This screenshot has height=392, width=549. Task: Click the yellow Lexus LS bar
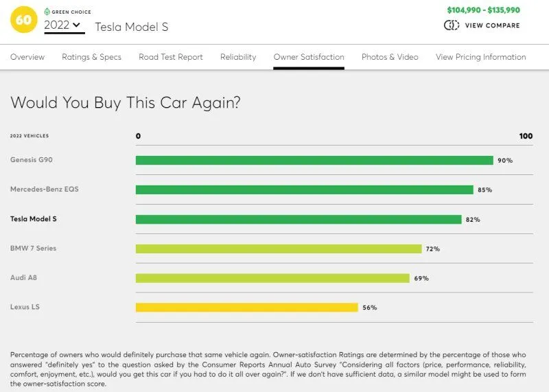(x=247, y=308)
